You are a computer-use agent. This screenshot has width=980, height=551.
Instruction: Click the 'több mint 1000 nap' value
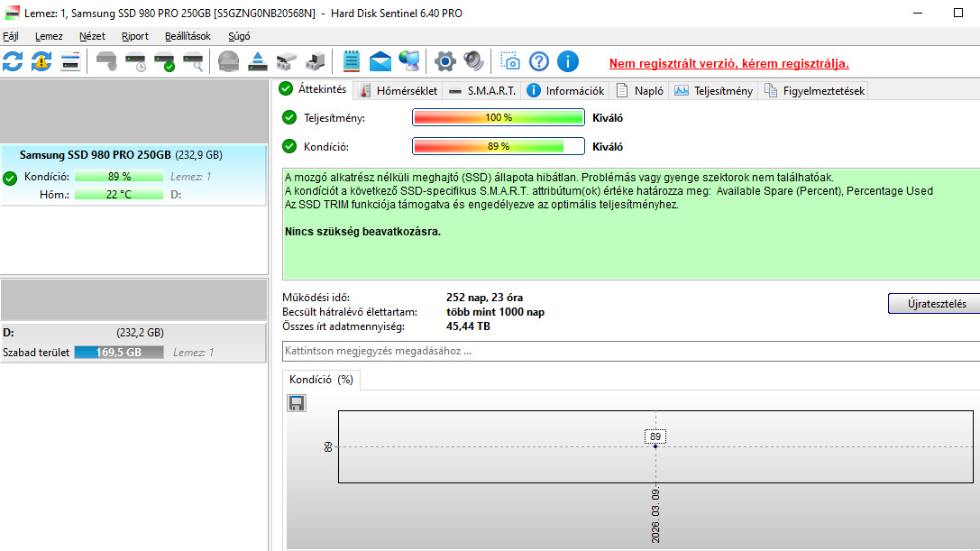pos(495,312)
